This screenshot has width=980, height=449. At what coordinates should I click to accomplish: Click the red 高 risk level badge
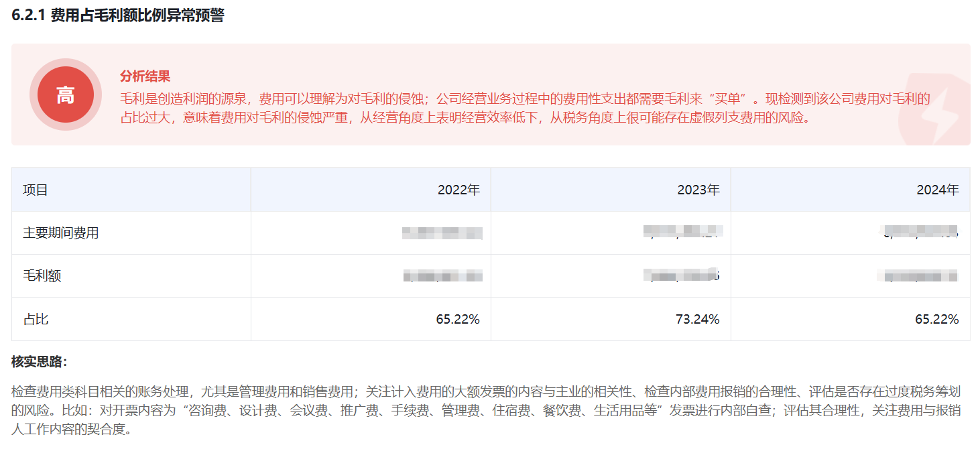pyautogui.click(x=65, y=94)
